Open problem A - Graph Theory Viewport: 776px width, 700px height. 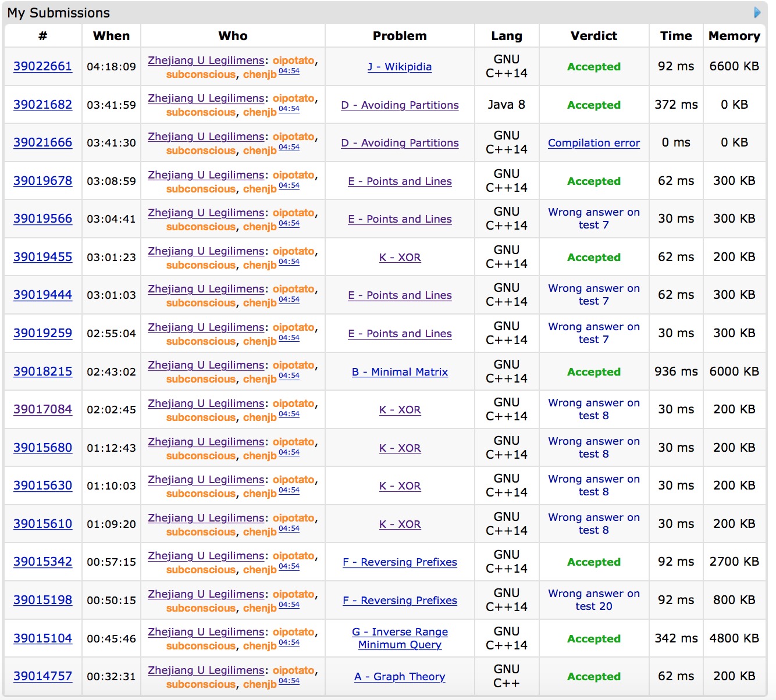[400, 677]
